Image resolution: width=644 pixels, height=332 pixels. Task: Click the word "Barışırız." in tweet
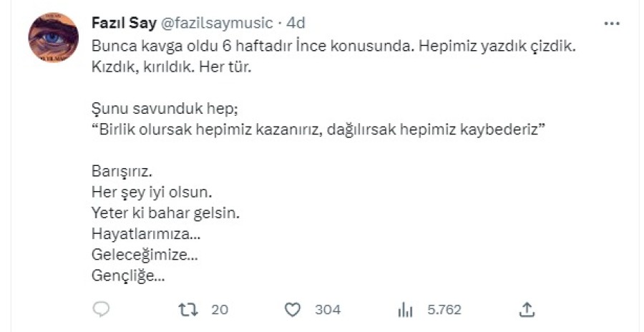(122, 172)
